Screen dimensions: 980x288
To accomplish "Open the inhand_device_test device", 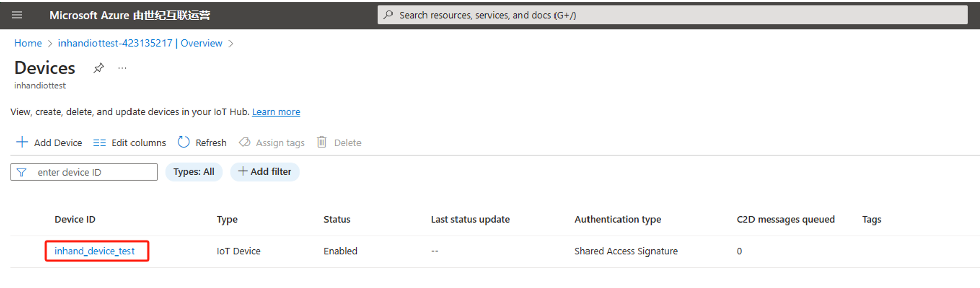I will (x=94, y=251).
